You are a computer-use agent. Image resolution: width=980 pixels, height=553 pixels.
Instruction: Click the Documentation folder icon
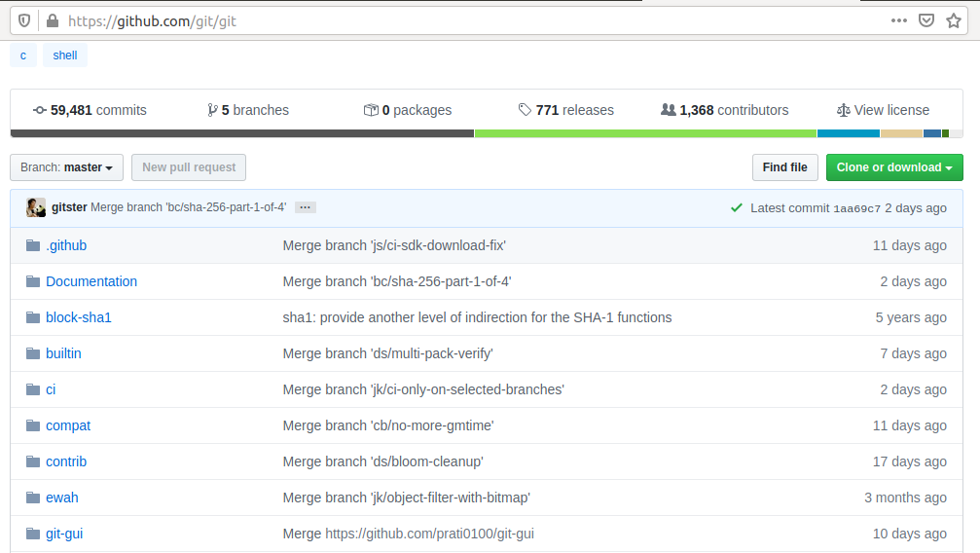tap(33, 281)
